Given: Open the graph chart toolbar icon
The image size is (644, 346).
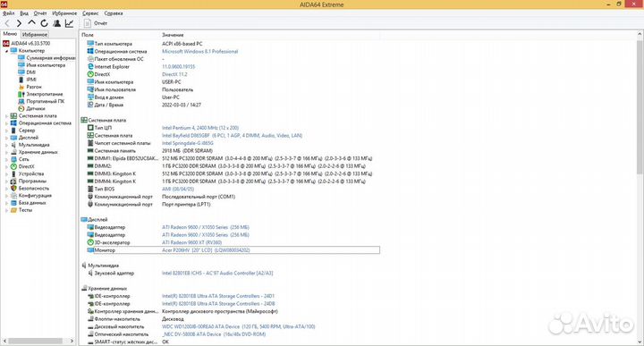Looking at the screenshot, I should tap(70, 23).
